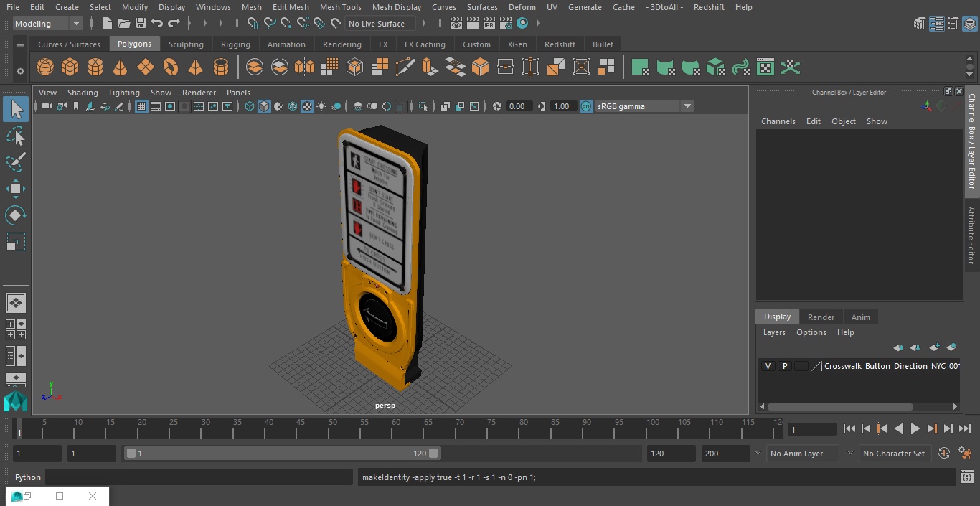Activate the Lasso select tool

(16, 136)
